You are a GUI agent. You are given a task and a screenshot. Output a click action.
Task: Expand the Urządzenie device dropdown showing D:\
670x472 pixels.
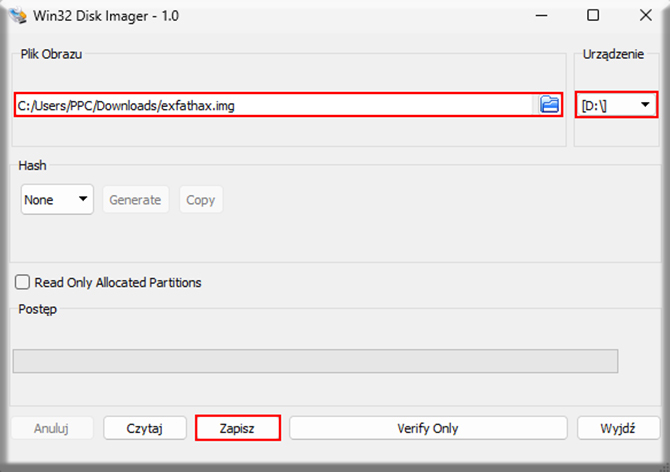tap(616, 105)
